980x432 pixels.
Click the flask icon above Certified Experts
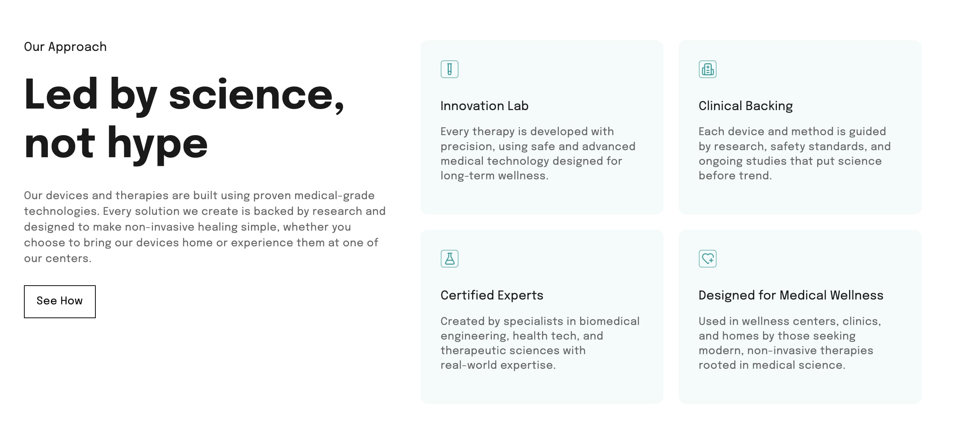point(449,259)
